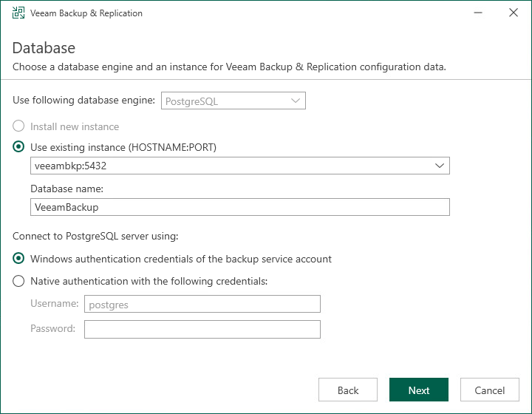532x414 pixels.
Task: Click the Veeam Backup & Replication title text
Action: click(x=86, y=13)
